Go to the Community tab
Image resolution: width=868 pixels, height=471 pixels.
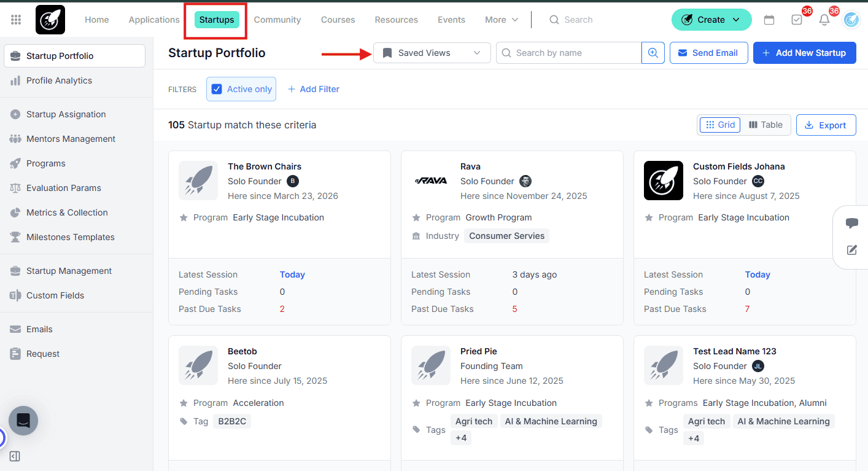coord(277,20)
